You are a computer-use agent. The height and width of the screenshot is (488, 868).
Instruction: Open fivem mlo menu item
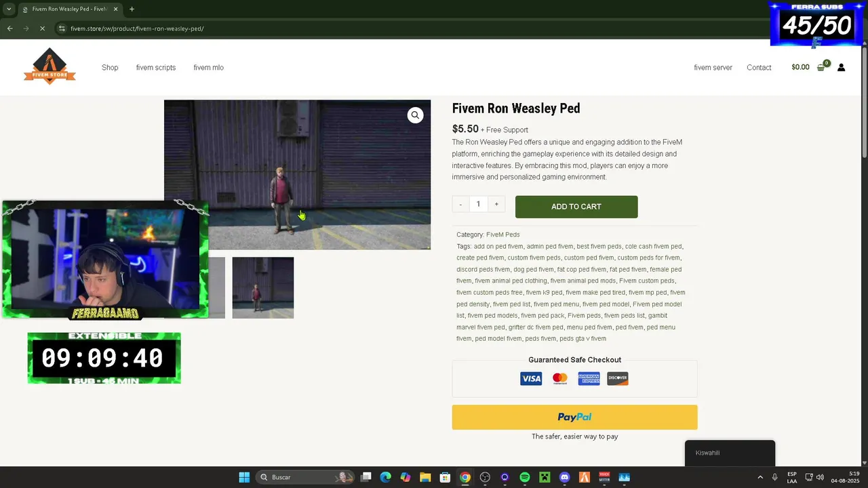pos(209,67)
